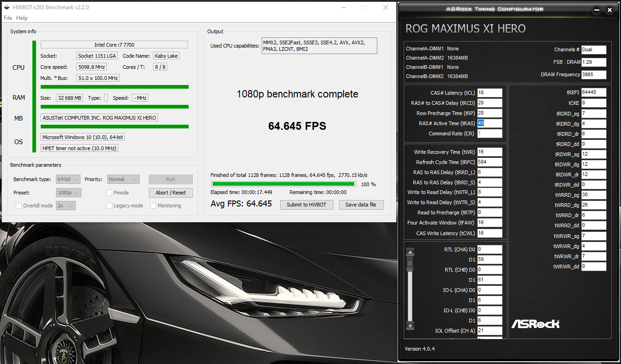Image resolution: width=621 pixels, height=364 pixels.
Task: Enable the Legacy mode checkbox
Action: [110, 206]
